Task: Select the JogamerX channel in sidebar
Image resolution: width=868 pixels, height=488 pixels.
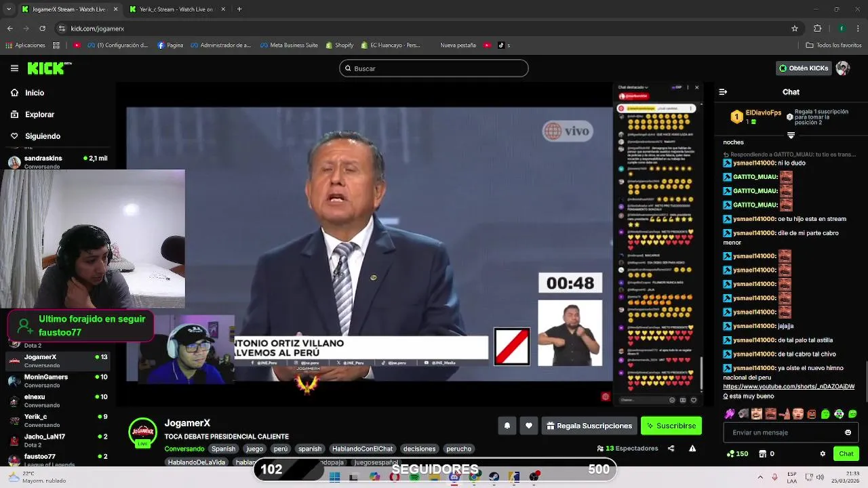Action: point(58,361)
